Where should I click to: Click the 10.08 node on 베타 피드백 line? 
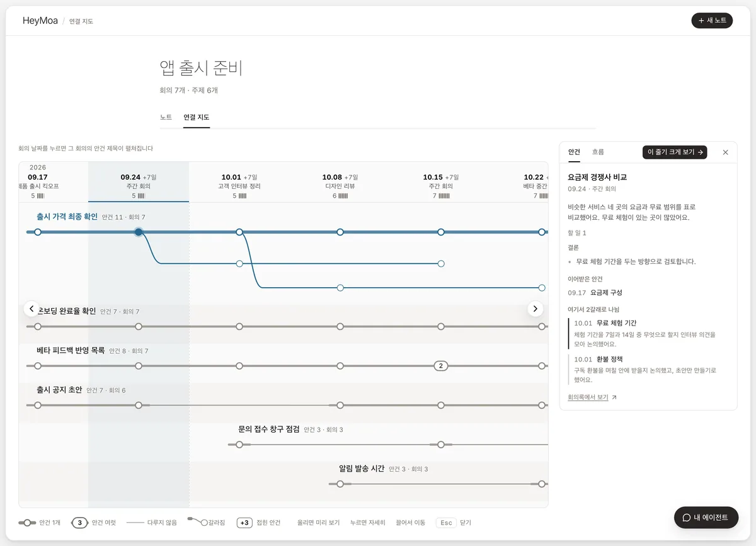[340, 366]
